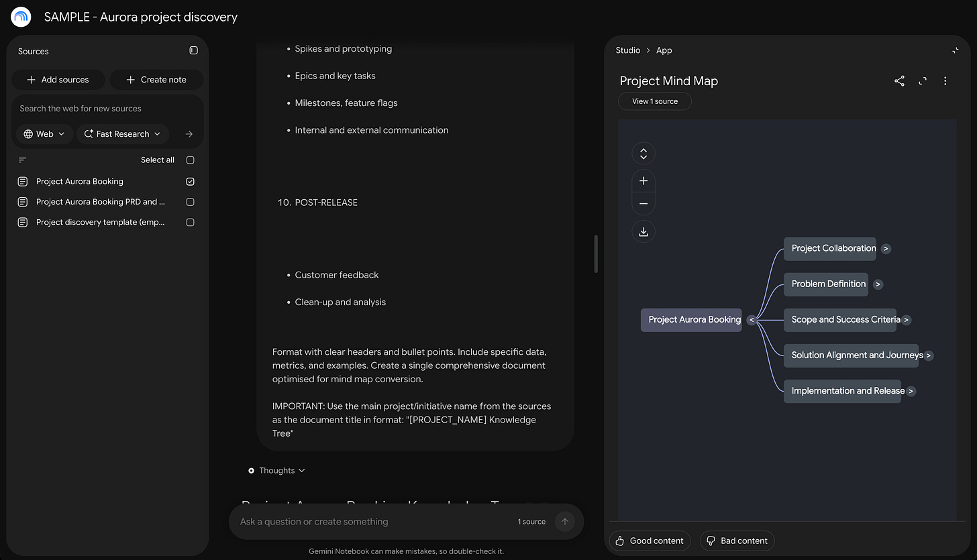The image size is (977, 560).
Task: Open the sources sort filter icon
Action: pyautogui.click(x=23, y=160)
